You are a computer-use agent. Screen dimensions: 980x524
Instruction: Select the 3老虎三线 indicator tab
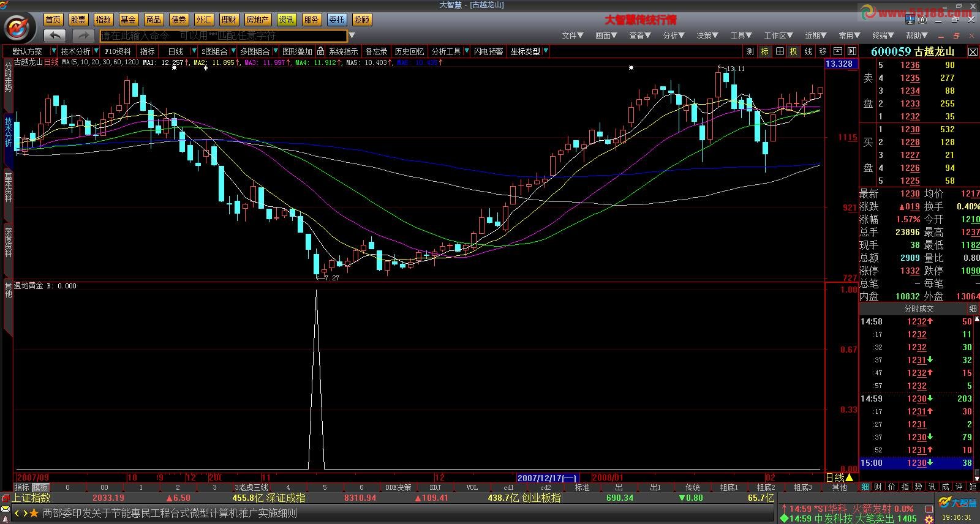(x=252, y=487)
